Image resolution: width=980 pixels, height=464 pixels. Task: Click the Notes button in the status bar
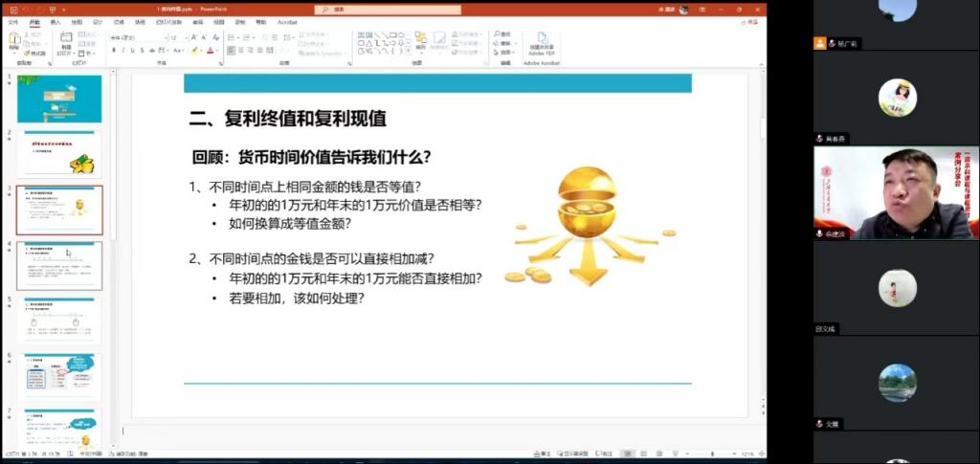click(x=544, y=453)
